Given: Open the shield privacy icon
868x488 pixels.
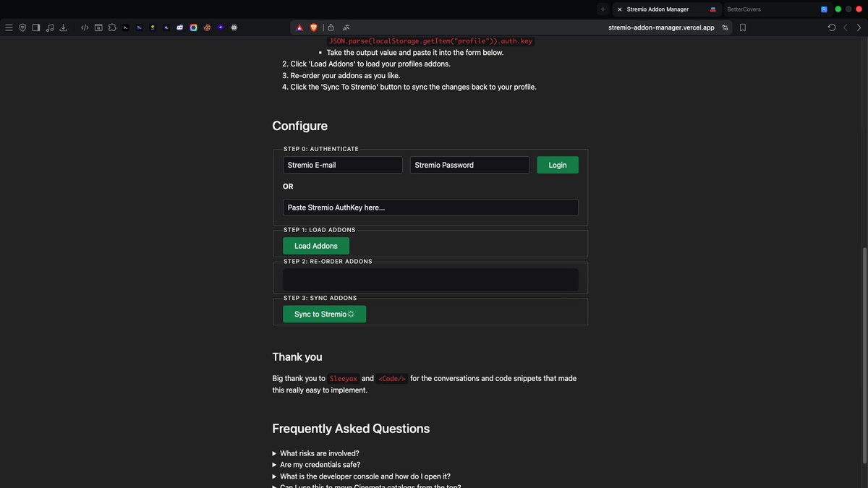Looking at the screenshot, I should tap(22, 27).
